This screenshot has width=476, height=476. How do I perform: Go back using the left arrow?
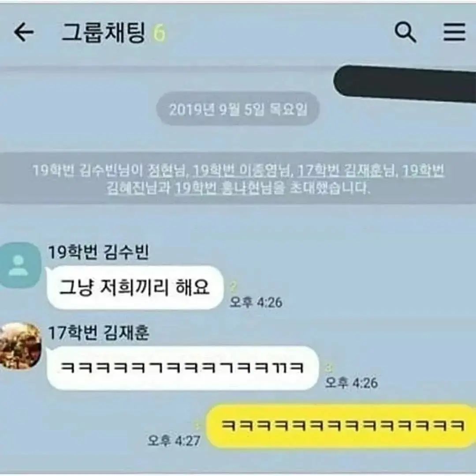coord(24,33)
